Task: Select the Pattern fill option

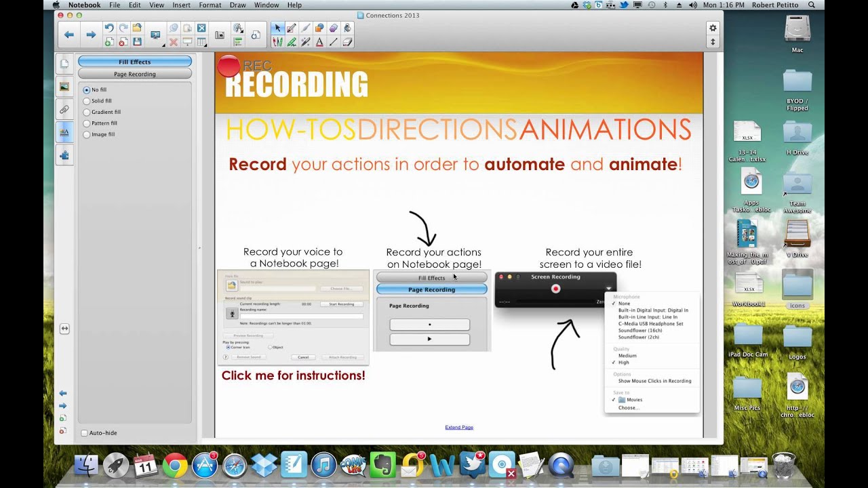Action: pyautogui.click(x=100, y=123)
